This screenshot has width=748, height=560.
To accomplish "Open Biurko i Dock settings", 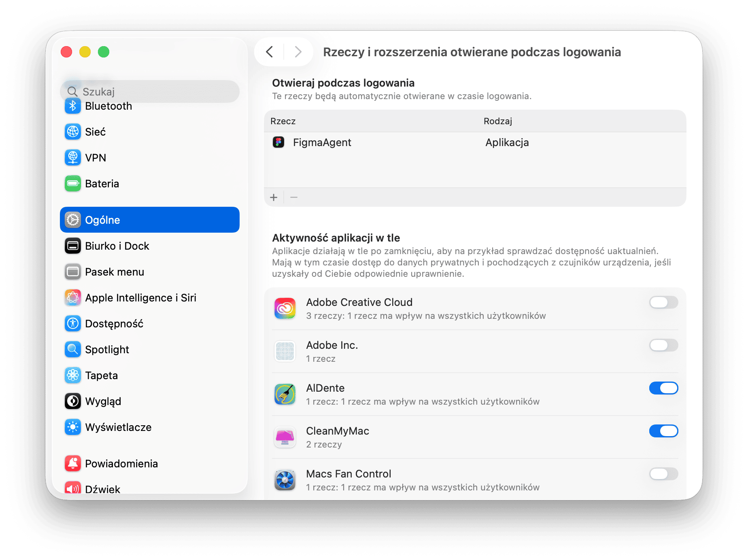I will click(117, 246).
